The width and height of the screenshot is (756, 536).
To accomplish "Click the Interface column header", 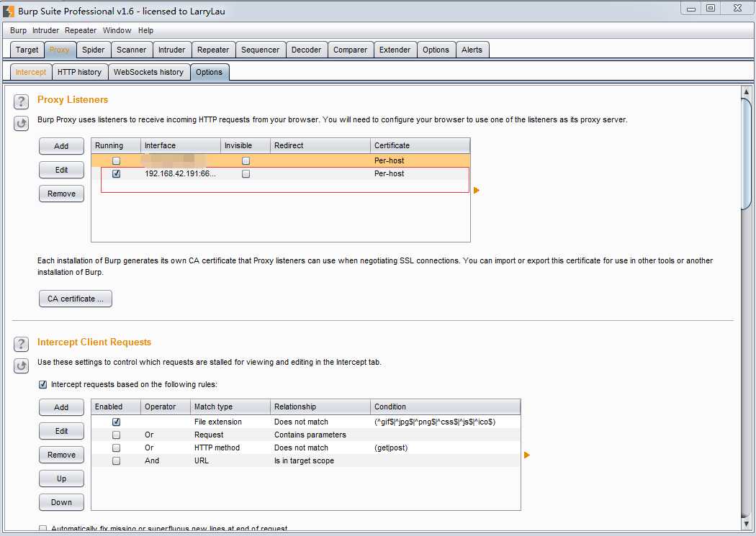I will 181,145.
